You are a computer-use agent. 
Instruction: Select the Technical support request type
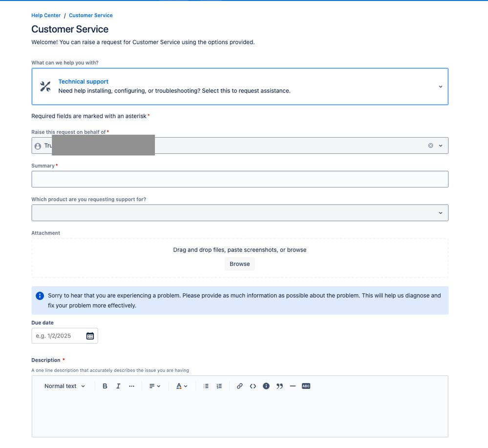click(x=240, y=86)
